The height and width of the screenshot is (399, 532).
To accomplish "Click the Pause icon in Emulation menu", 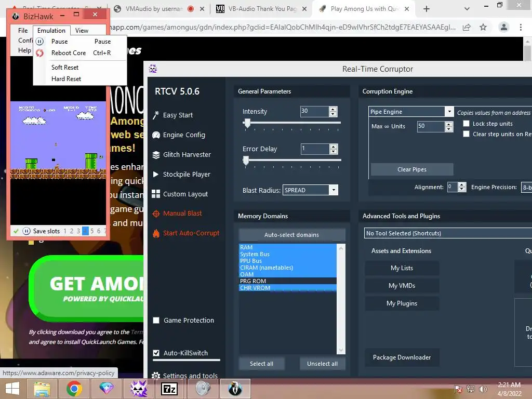I will (39, 42).
